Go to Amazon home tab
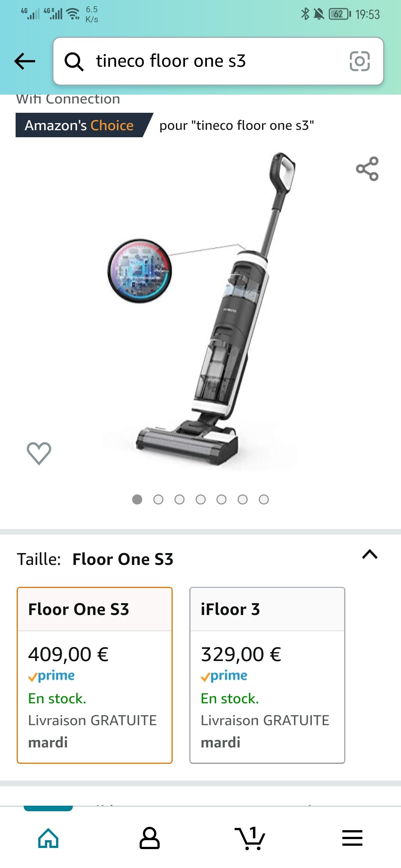401x868 pixels. [48, 838]
